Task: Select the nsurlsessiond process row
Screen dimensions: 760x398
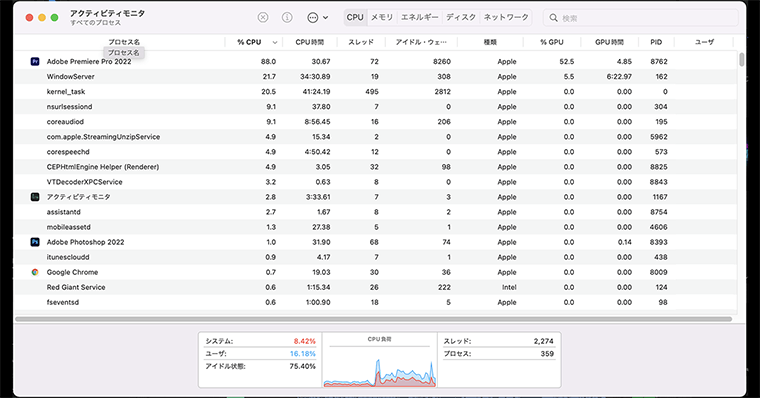Action: pyautogui.click(x=376, y=107)
